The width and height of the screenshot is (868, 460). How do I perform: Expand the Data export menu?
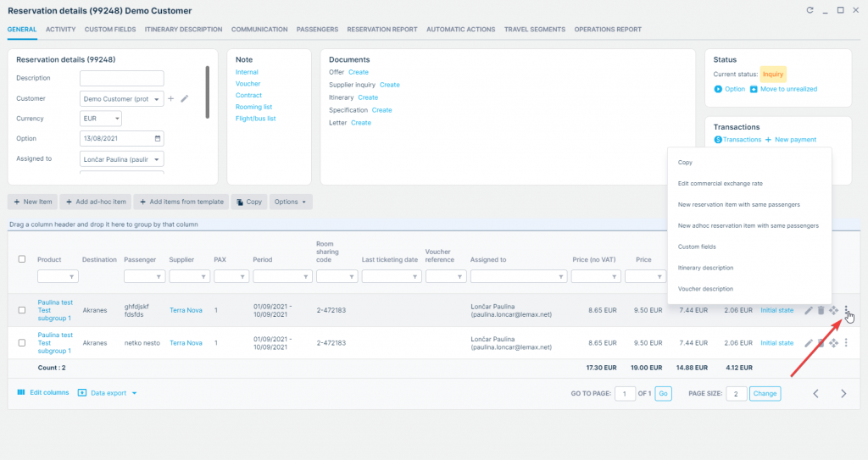[x=108, y=393]
